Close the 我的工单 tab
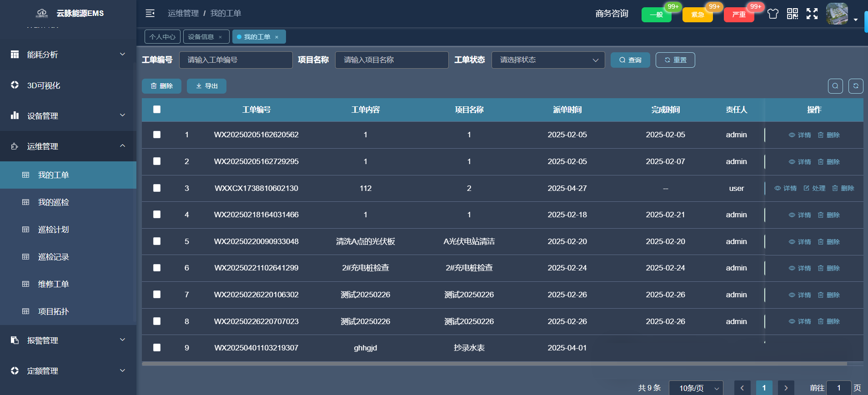 (276, 37)
